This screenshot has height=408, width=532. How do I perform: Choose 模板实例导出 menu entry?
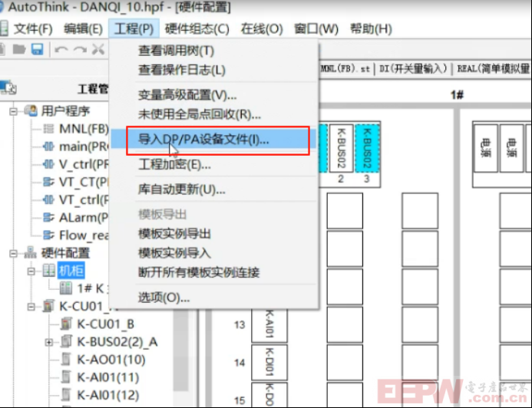pyautogui.click(x=174, y=234)
